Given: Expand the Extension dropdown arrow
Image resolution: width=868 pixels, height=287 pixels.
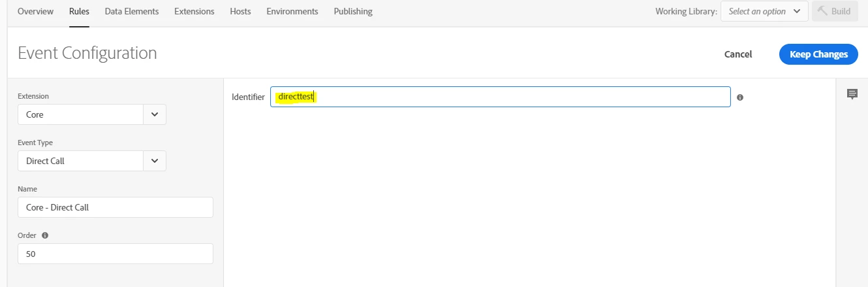Looking at the screenshot, I should 155,114.
